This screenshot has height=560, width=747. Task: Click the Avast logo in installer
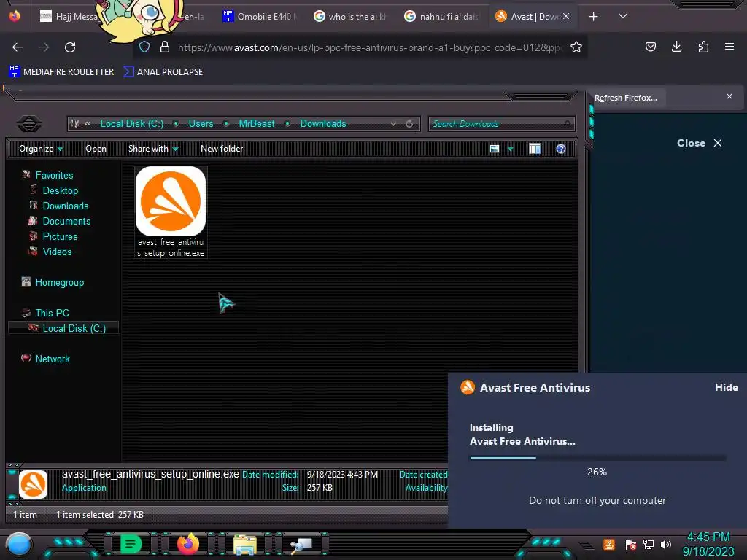pos(468,387)
